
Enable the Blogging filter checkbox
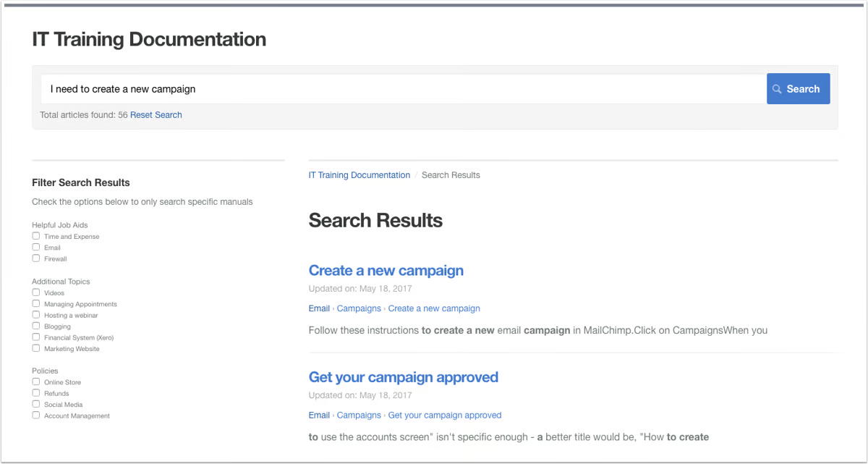36,326
